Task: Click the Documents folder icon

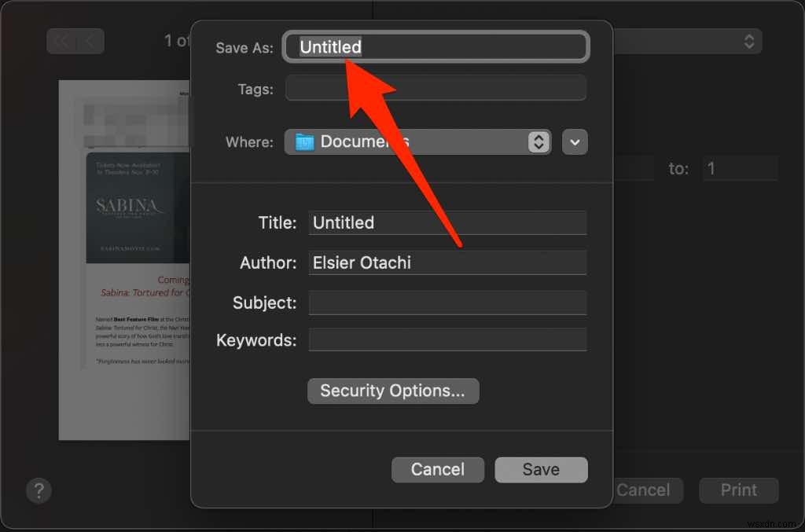Action: click(x=304, y=142)
